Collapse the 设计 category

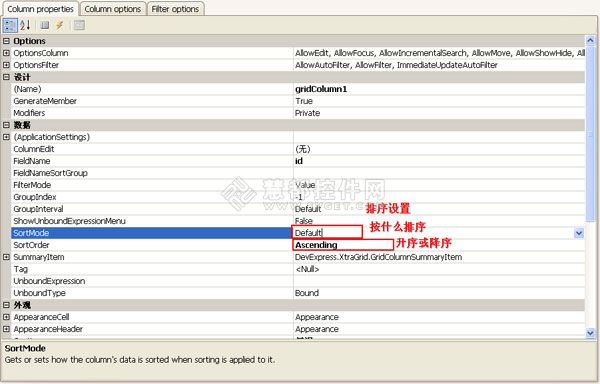click(6, 77)
